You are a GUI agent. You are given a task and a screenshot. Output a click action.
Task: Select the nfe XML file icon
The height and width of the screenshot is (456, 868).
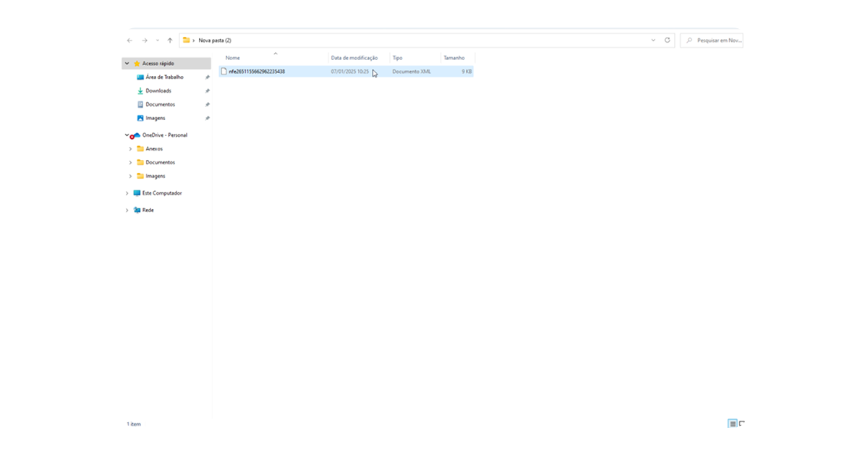tap(224, 72)
